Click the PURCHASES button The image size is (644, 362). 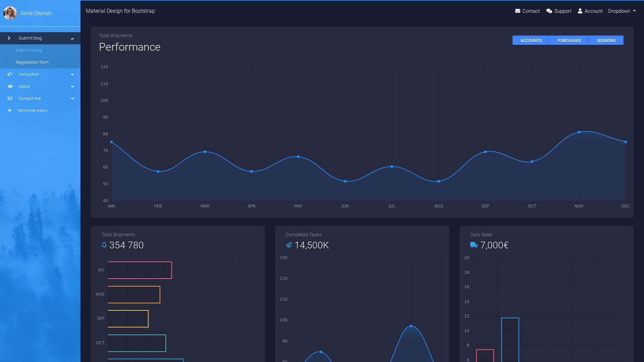pos(569,41)
